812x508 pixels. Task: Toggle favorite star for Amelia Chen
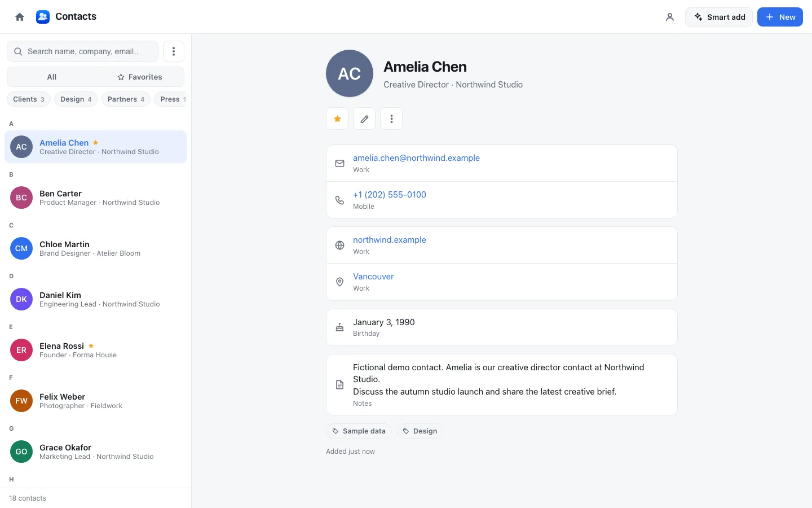337,119
